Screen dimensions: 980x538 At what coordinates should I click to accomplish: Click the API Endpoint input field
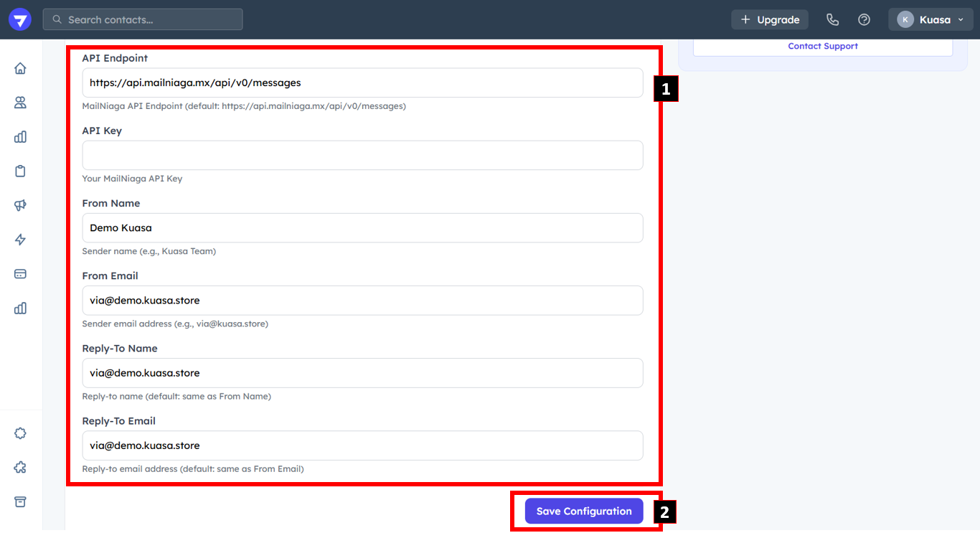(x=362, y=82)
